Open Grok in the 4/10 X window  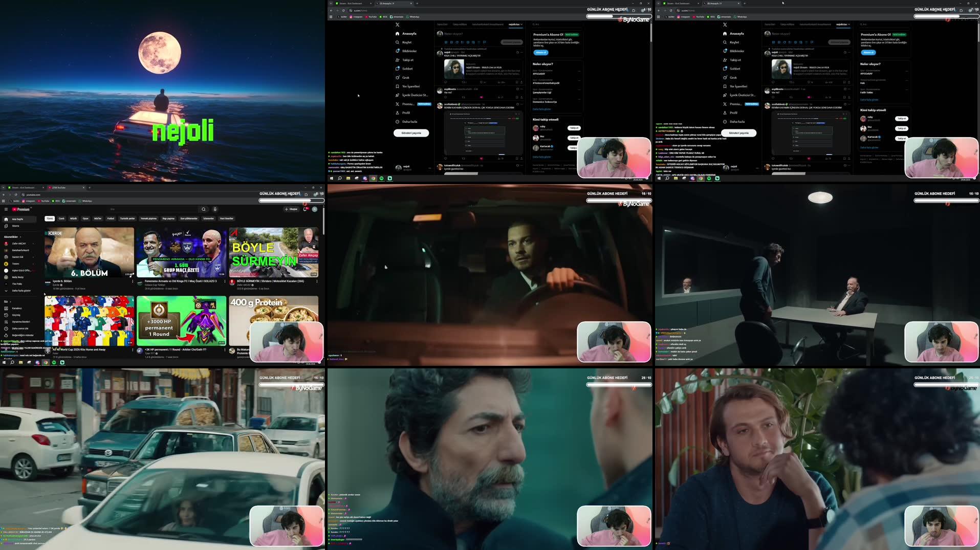point(403,78)
